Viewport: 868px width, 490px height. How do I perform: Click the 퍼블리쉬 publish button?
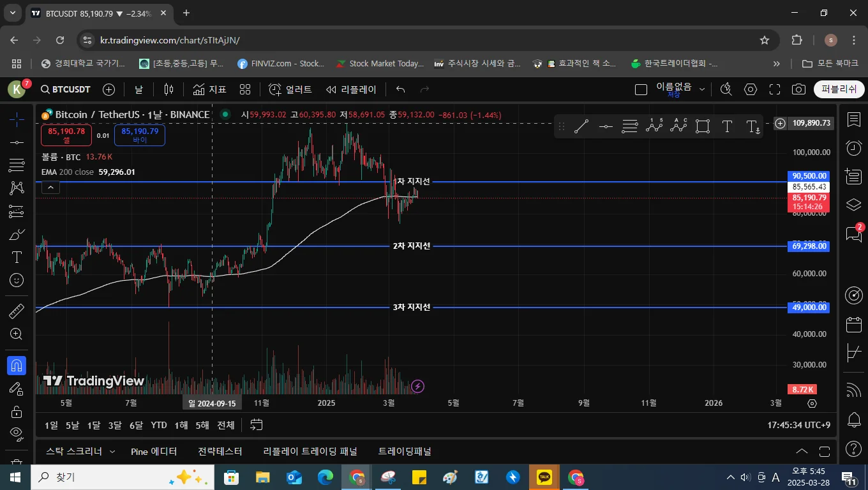[x=839, y=89]
